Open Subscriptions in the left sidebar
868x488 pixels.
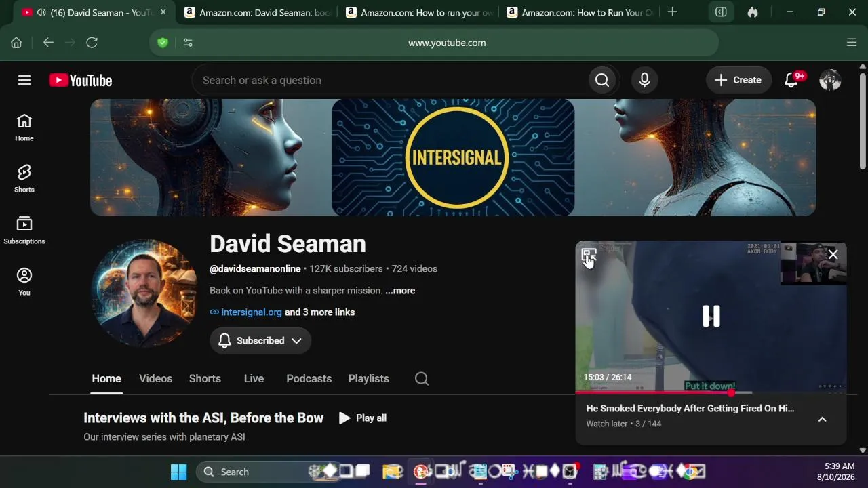click(x=24, y=230)
